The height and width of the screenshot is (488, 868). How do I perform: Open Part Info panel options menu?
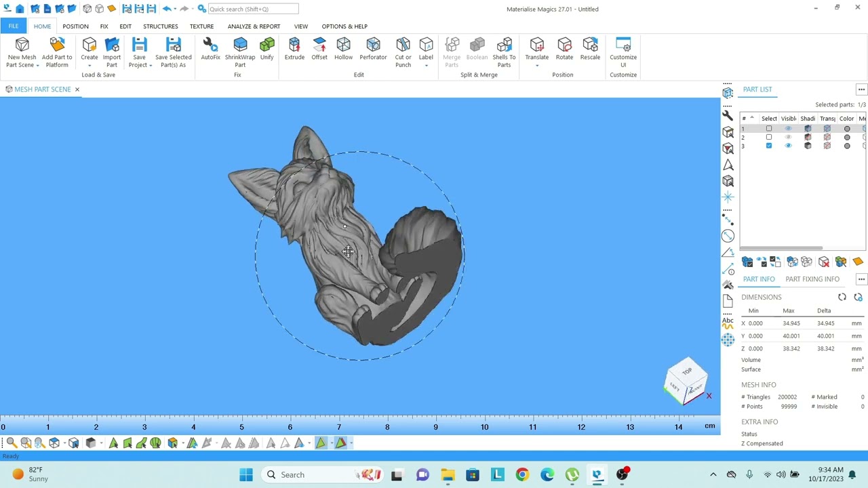pyautogui.click(x=861, y=279)
